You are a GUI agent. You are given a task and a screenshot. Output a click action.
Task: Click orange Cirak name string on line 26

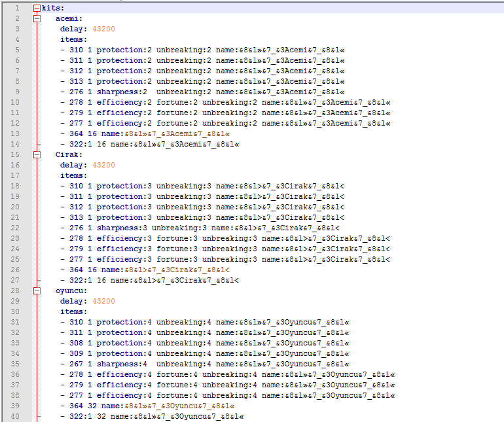(x=177, y=270)
